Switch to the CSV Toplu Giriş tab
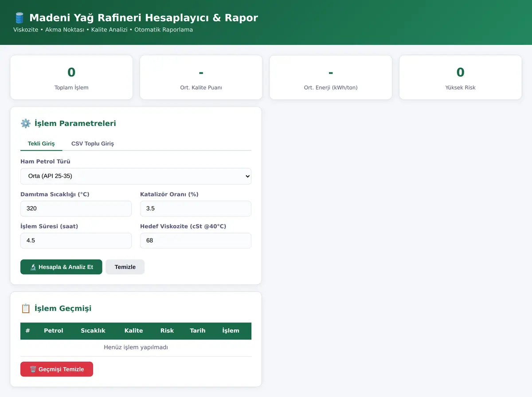The image size is (532, 397). (93, 144)
